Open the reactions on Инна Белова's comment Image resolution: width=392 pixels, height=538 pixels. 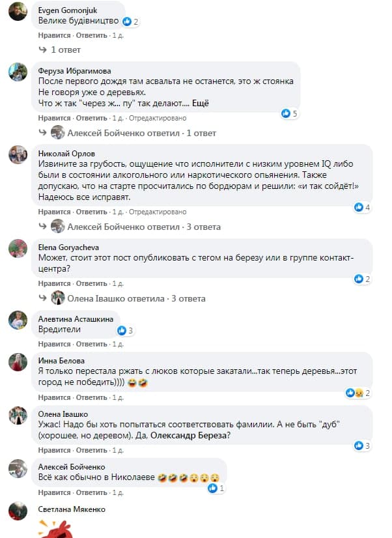[361, 393]
